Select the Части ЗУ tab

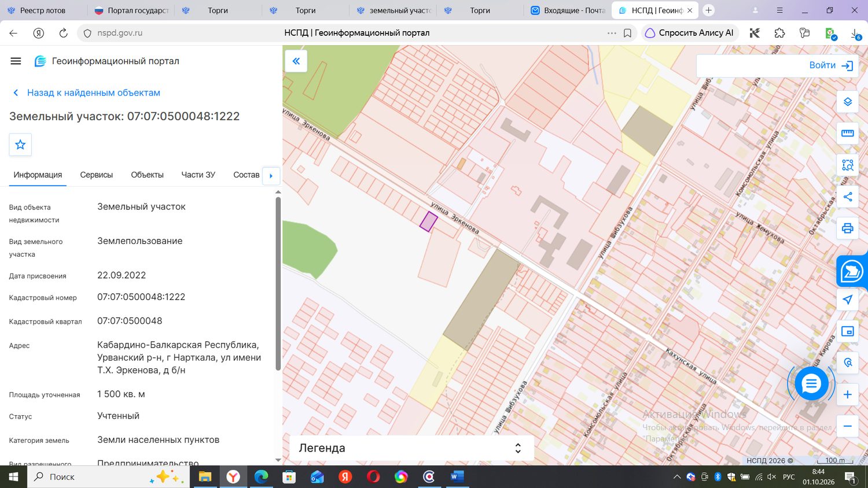[198, 175]
